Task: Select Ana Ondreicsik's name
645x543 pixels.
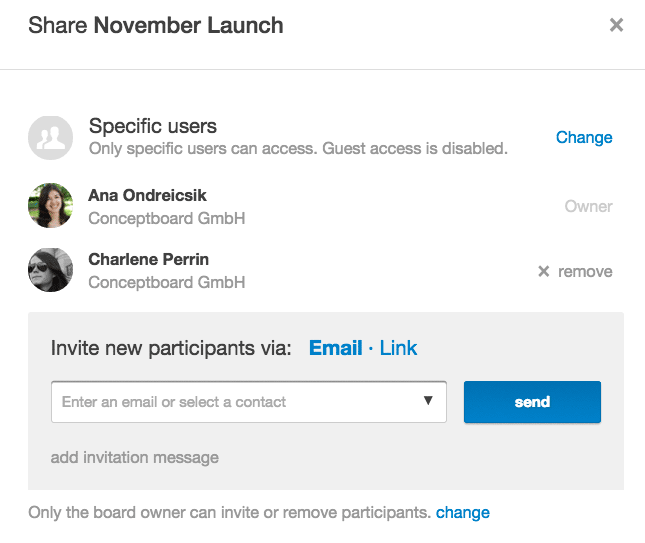Action: click(147, 195)
